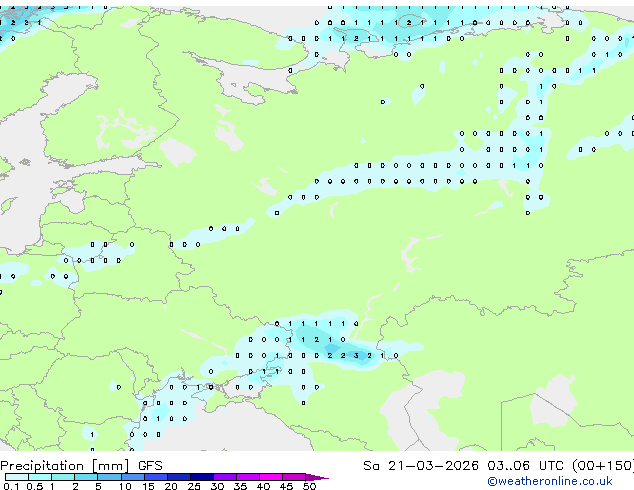
Task: Select legend swatch between 10 and 15
Action: click(x=133, y=477)
